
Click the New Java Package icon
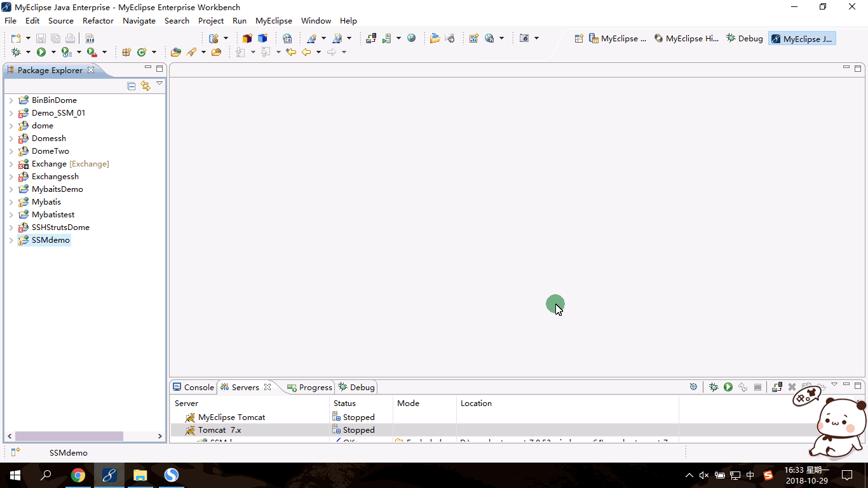(126, 52)
